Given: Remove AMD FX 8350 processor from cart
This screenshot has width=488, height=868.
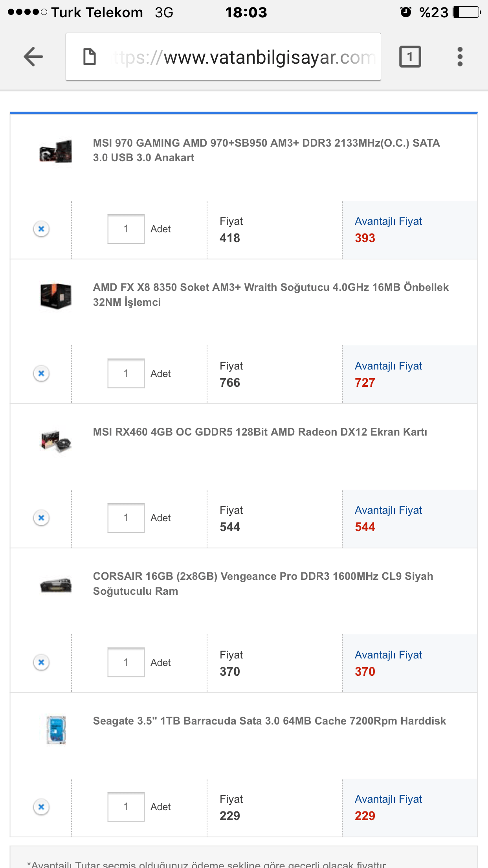Looking at the screenshot, I should [41, 373].
